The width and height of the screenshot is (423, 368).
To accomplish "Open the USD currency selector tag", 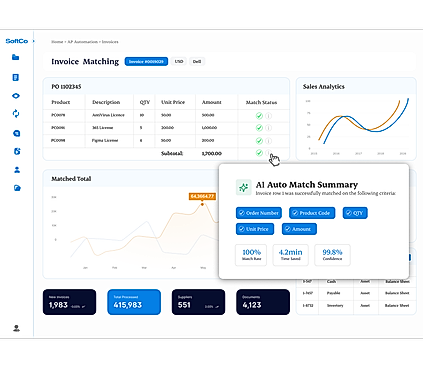I will pyautogui.click(x=179, y=61).
